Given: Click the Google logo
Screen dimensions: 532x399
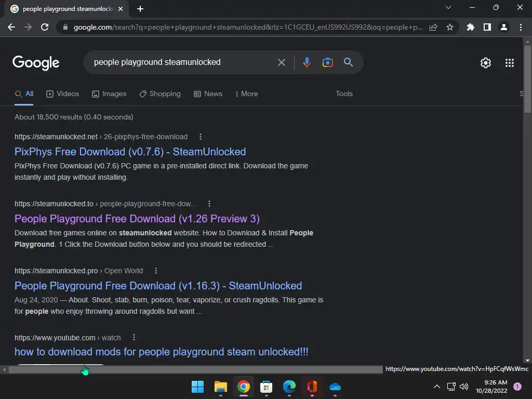Looking at the screenshot, I should point(36,63).
